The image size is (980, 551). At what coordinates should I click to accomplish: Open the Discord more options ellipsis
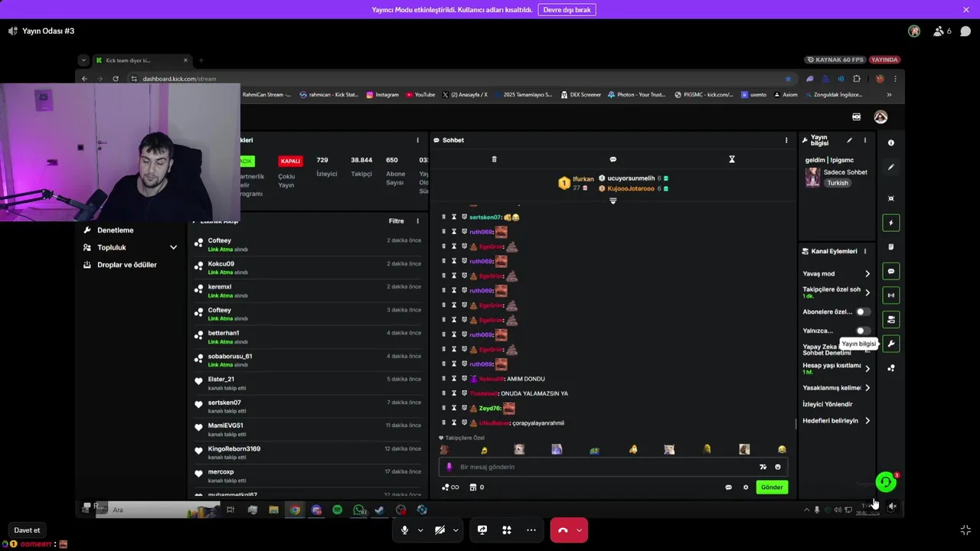[531, 530]
